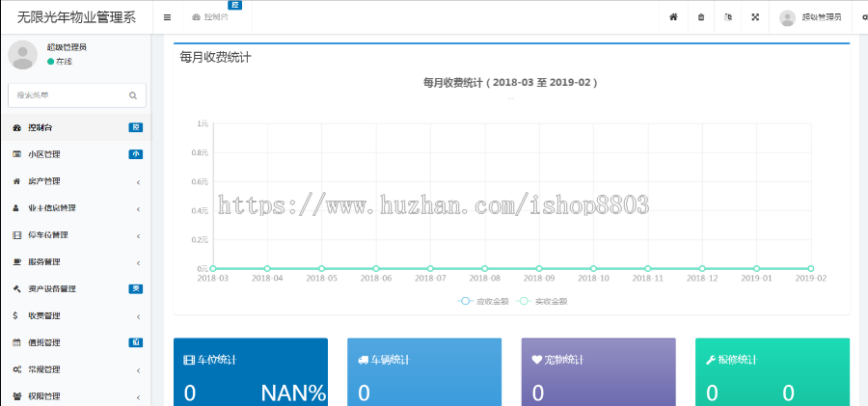Click the green 在线 status dot
The height and width of the screenshot is (406, 868).
[x=50, y=62]
